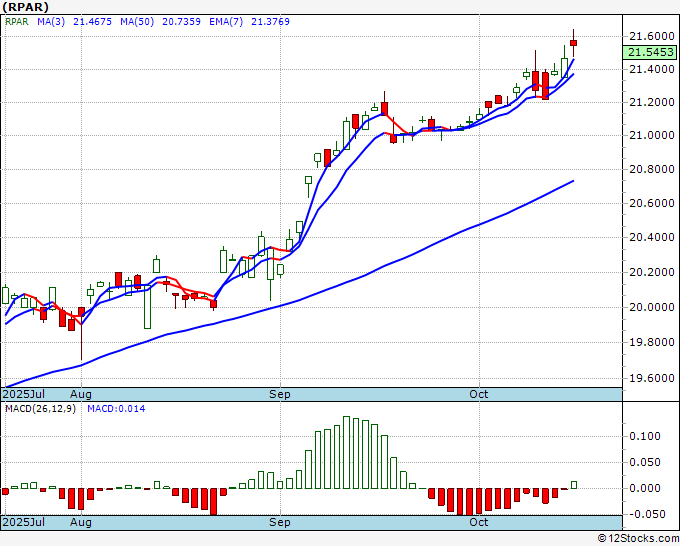Click the 19.8000 price axis label
Viewport: 680px width, 546px height.
652,342
